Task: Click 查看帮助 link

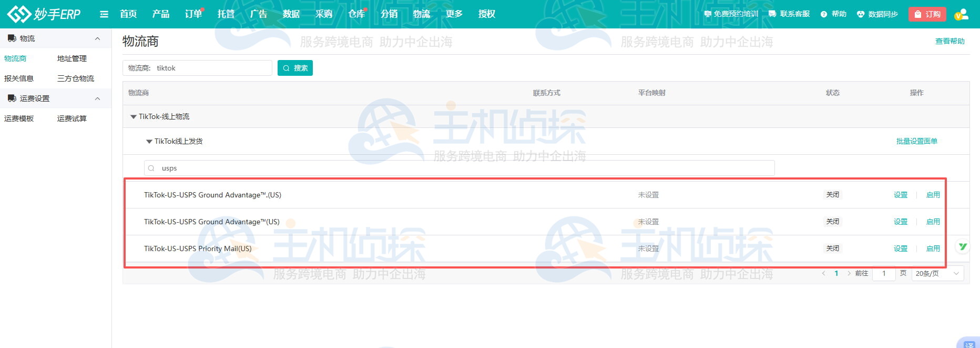Action: [x=950, y=41]
